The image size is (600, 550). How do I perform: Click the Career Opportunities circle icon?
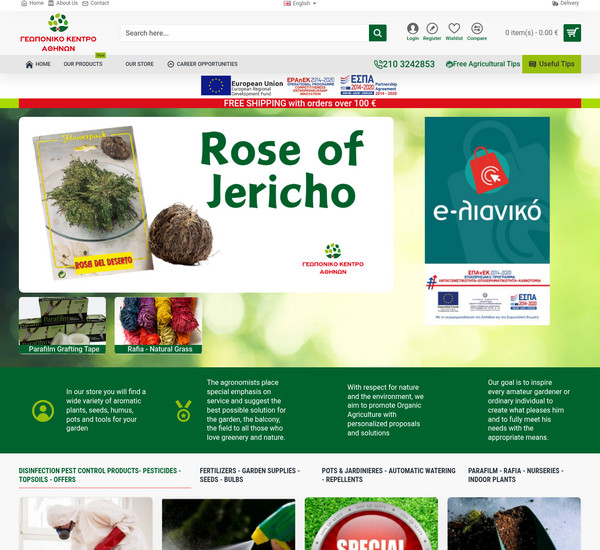(x=171, y=64)
